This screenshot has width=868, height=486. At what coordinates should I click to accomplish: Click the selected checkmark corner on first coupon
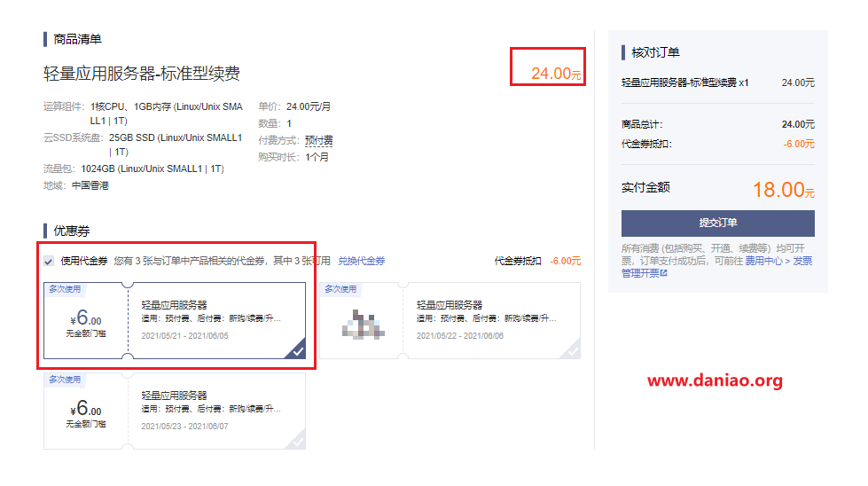(x=297, y=350)
